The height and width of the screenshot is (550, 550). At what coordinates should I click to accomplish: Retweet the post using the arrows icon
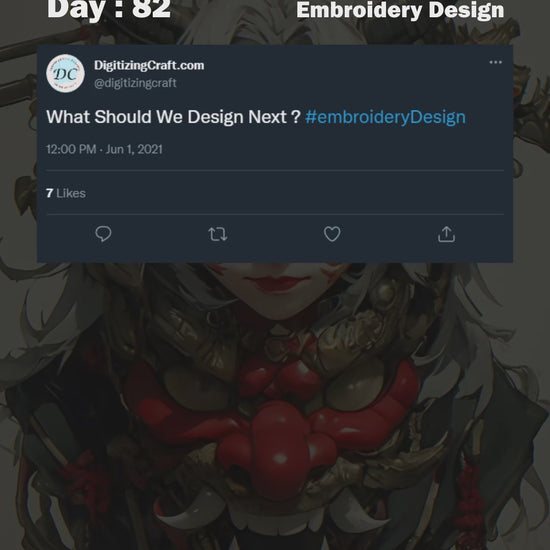pos(218,234)
